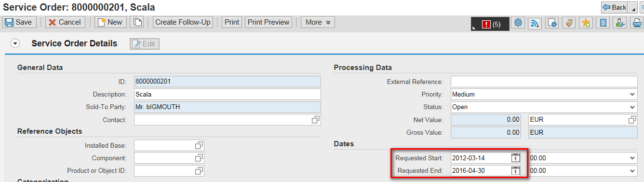Click the Create Follow-Up button
The height and width of the screenshot is (182, 644).
183,22
